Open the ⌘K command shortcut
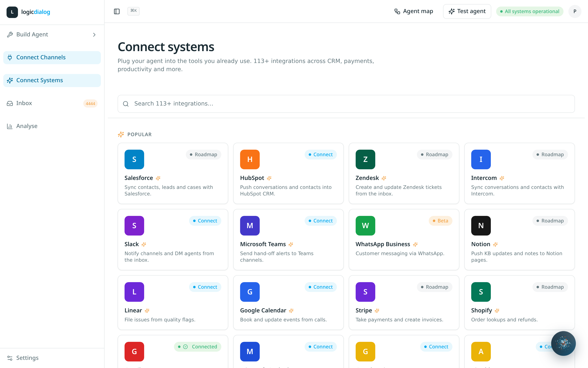This screenshot has width=588, height=368. point(133,11)
